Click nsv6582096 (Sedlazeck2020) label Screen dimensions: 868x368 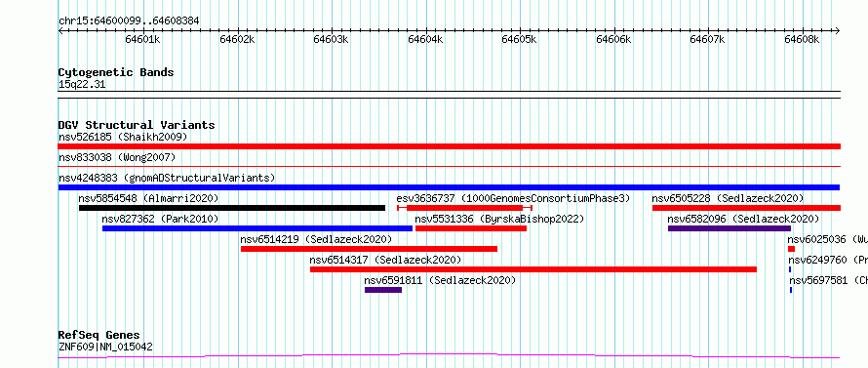tap(743, 219)
